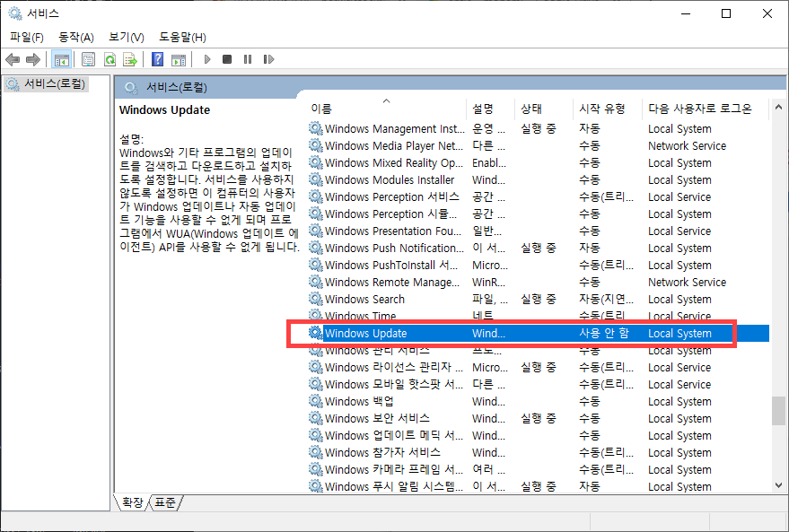Open the Properties toolbar icon
The image size is (789, 532).
tap(88, 59)
